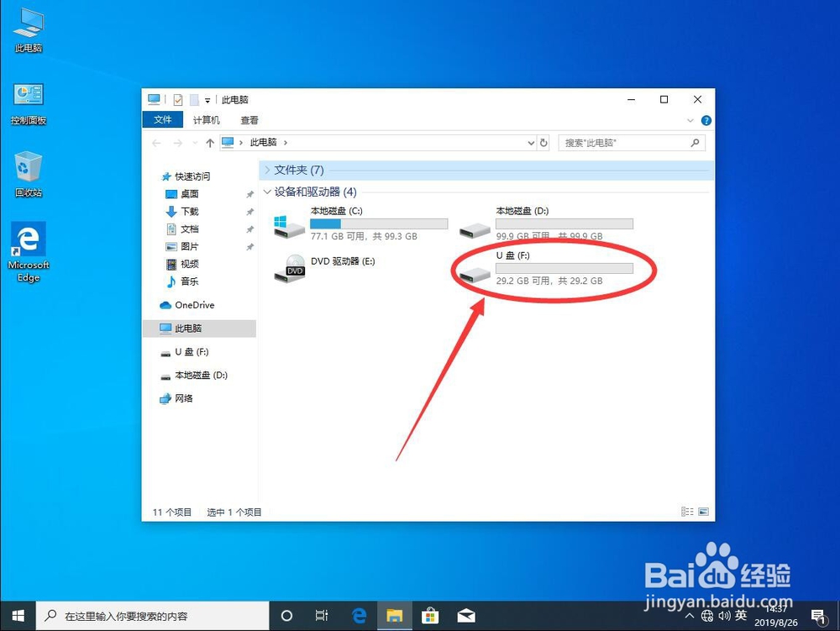Select 文档 in navigation pane
The height and width of the screenshot is (631, 840).
coord(182,229)
